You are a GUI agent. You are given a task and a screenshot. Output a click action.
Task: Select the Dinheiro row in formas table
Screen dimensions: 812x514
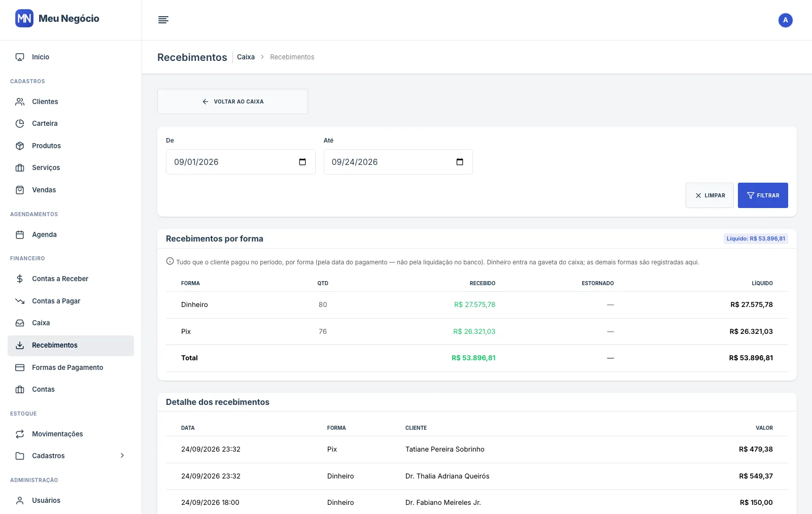pos(477,305)
